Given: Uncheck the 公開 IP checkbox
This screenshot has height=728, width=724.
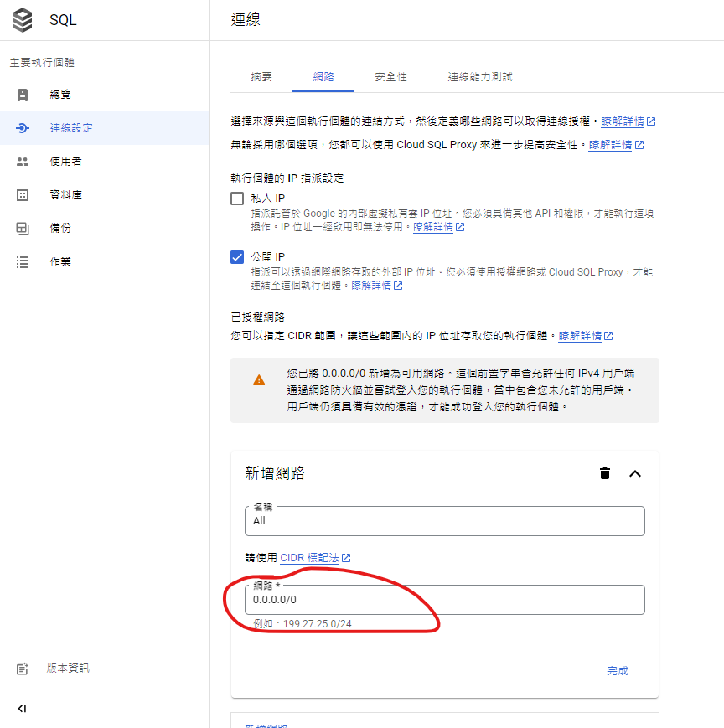Looking at the screenshot, I should (237, 256).
